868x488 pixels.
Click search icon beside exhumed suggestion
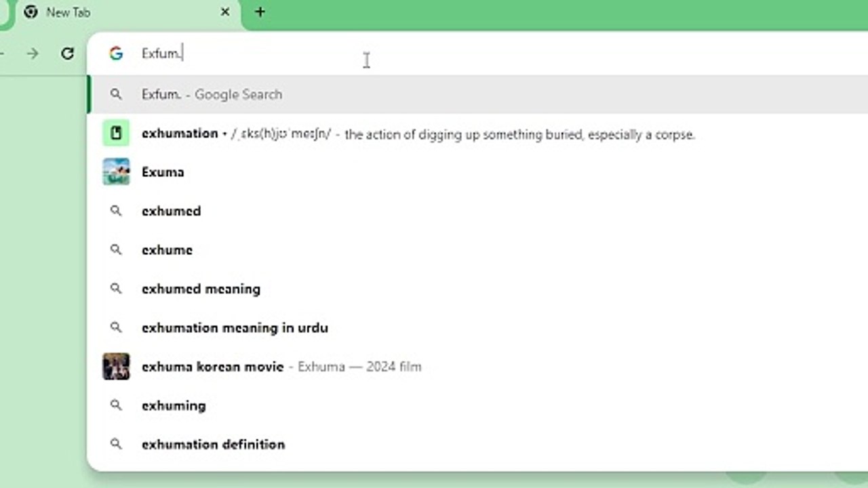coord(116,211)
